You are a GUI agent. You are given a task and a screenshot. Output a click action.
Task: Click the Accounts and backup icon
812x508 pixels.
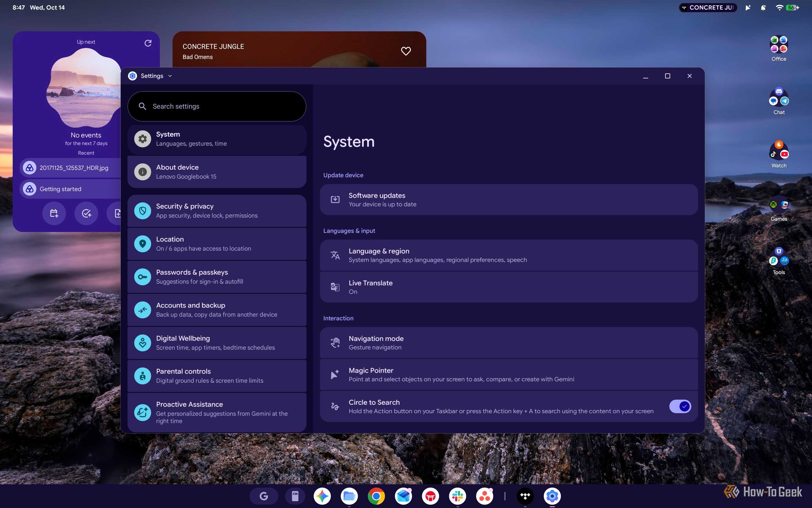(x=143, y=310)
